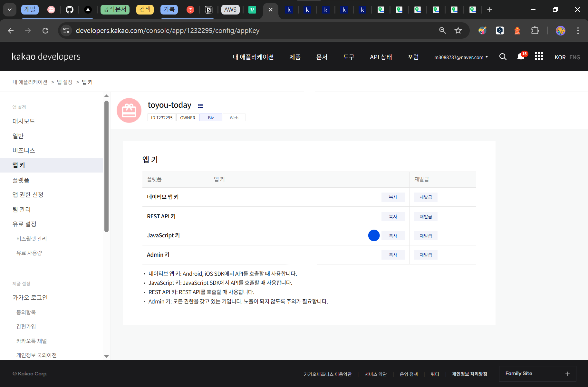Open the site search magnifier
The image size is (588, 387).
(503, 57)
